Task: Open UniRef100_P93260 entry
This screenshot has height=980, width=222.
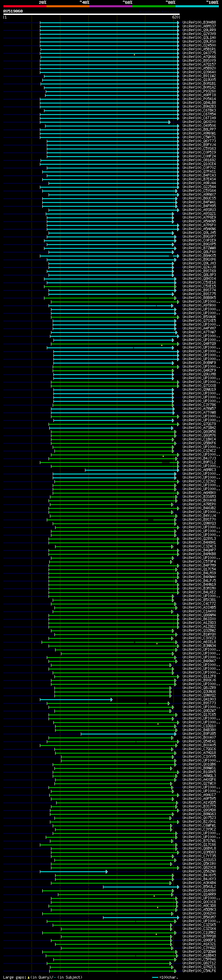Action: coord(199,91)
